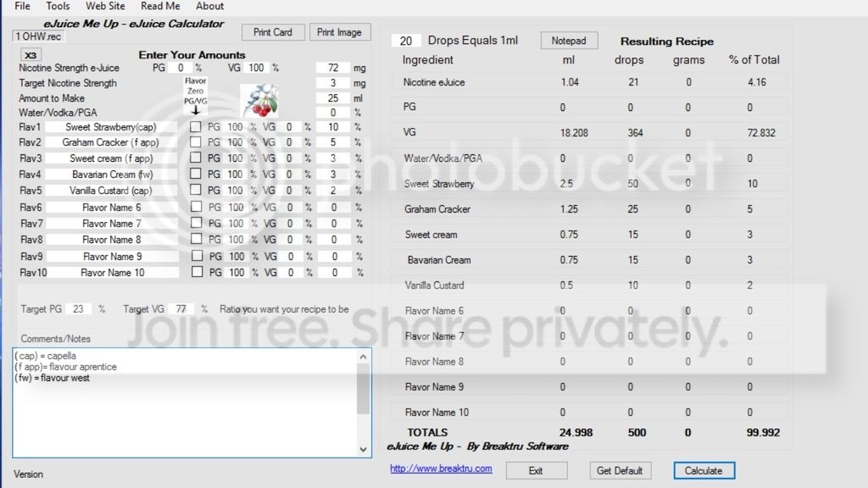Click the Graham Cracker ml value 1.25
Screen dimensions: 868x488
569,209
